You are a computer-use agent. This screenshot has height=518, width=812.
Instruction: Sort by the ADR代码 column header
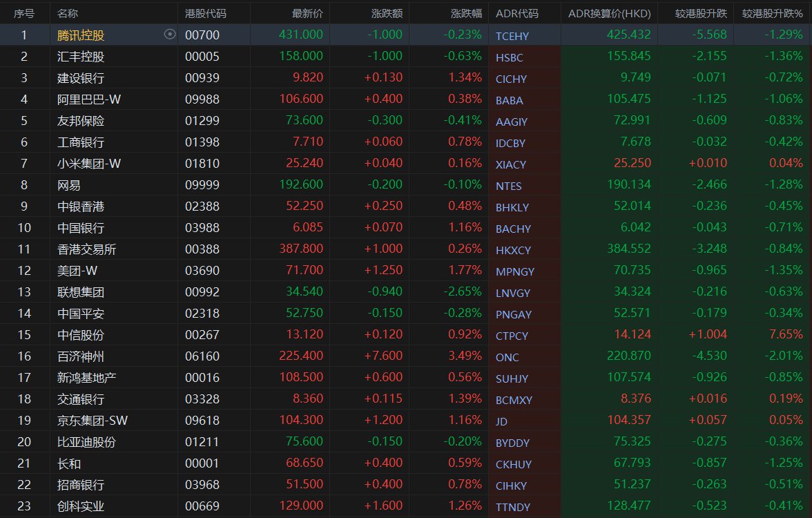pyautogui.click(x=516, y=14)
